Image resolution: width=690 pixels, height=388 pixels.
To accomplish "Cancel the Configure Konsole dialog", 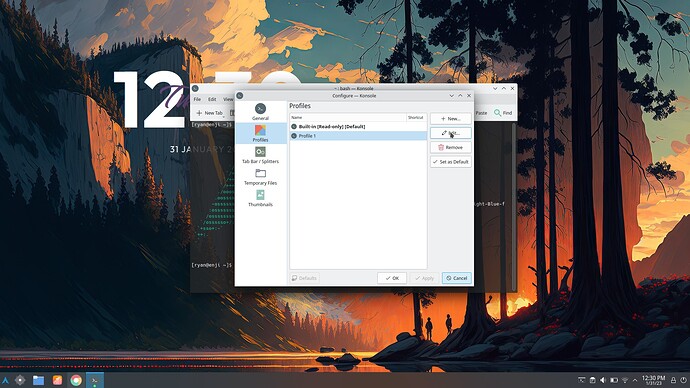I will tap(456, 278).
